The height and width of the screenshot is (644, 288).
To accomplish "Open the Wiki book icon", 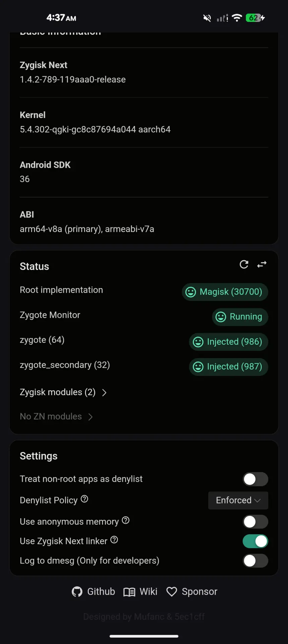I will pyautogui.click(x=129, y=592).
